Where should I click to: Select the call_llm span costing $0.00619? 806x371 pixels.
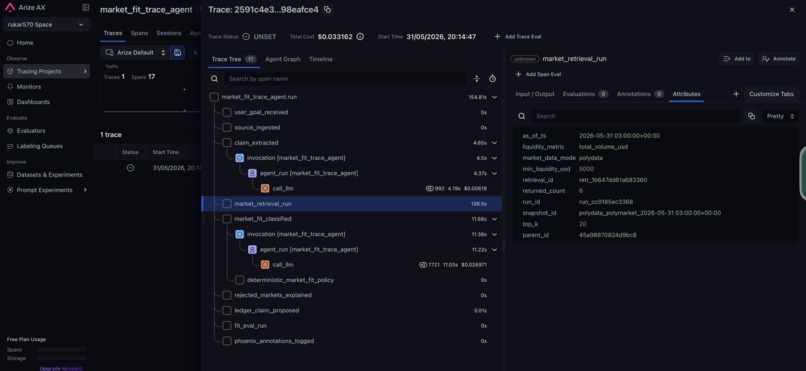pyautogui.click(x=353, y=189)
